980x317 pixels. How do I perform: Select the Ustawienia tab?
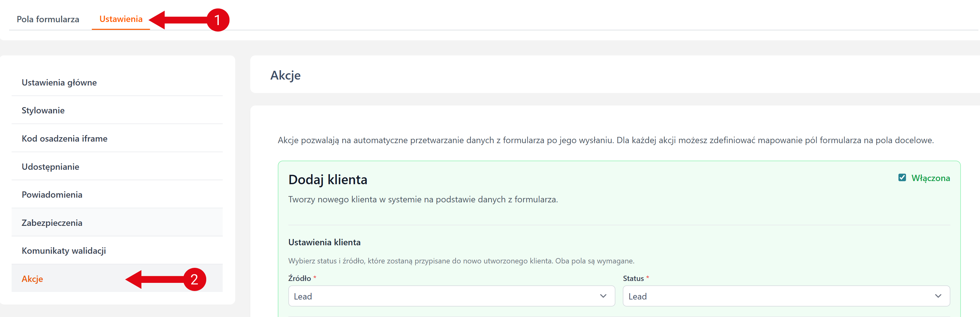[121, 19]
